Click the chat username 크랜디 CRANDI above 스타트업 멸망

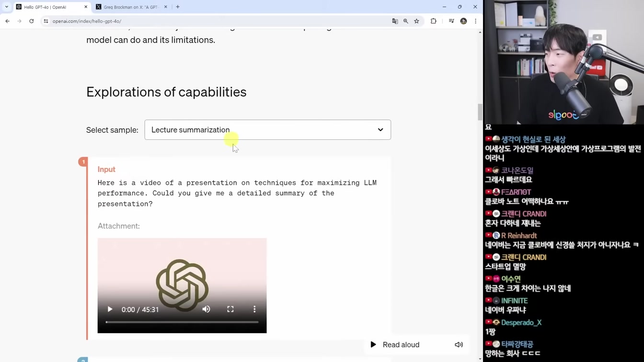click(x=524, y=257)
